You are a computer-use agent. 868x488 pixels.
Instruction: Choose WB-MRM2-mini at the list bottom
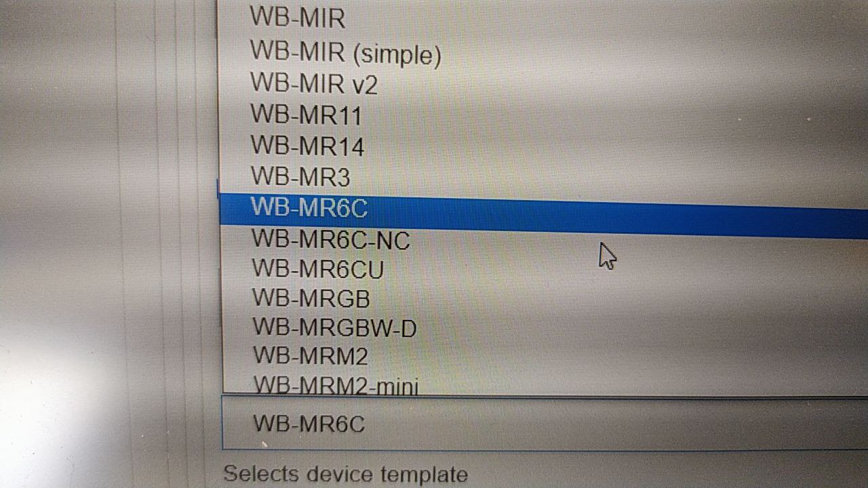(336, 384)
